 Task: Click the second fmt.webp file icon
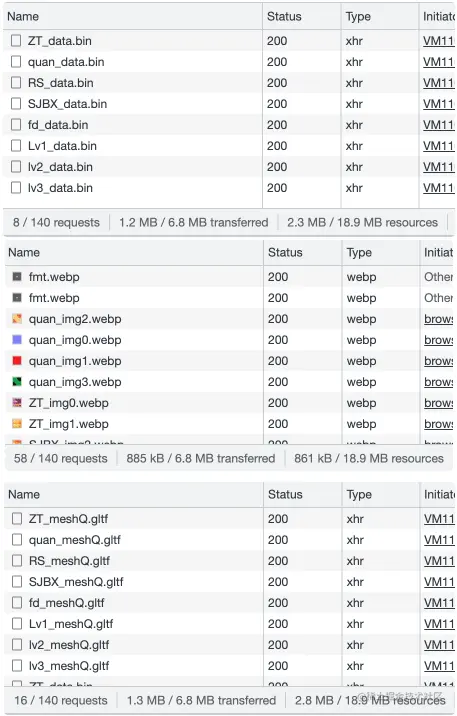click(x=17, y=298)
